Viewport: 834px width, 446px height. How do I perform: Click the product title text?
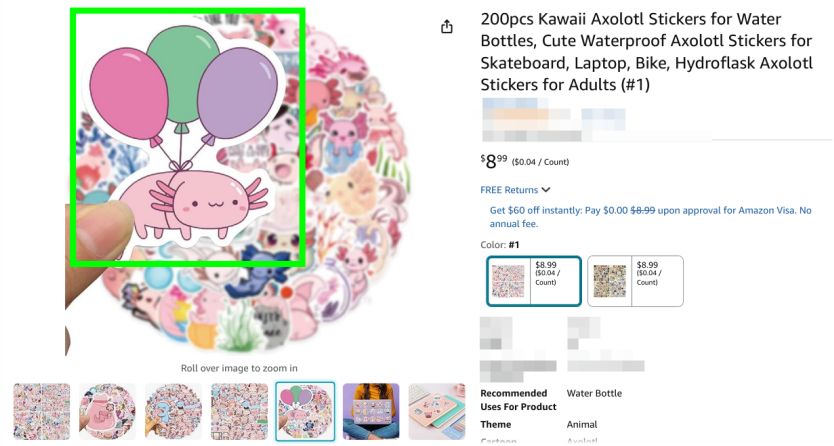(x=645, y=52)
